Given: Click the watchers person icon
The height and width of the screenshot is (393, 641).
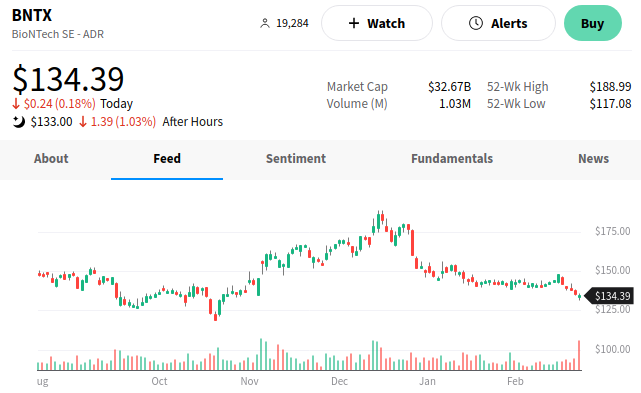Looking at the screenshot, I should click(265, 23).
